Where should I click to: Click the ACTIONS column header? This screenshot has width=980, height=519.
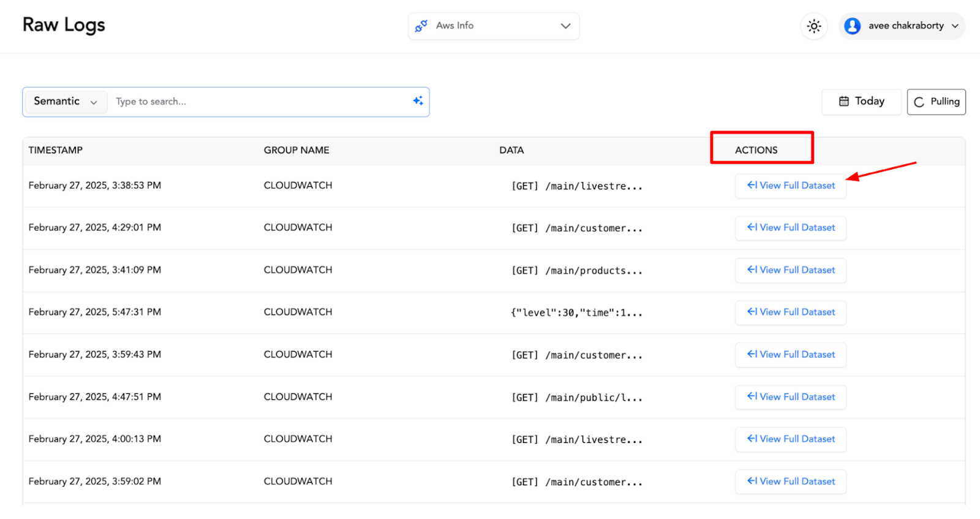[756, 150]
